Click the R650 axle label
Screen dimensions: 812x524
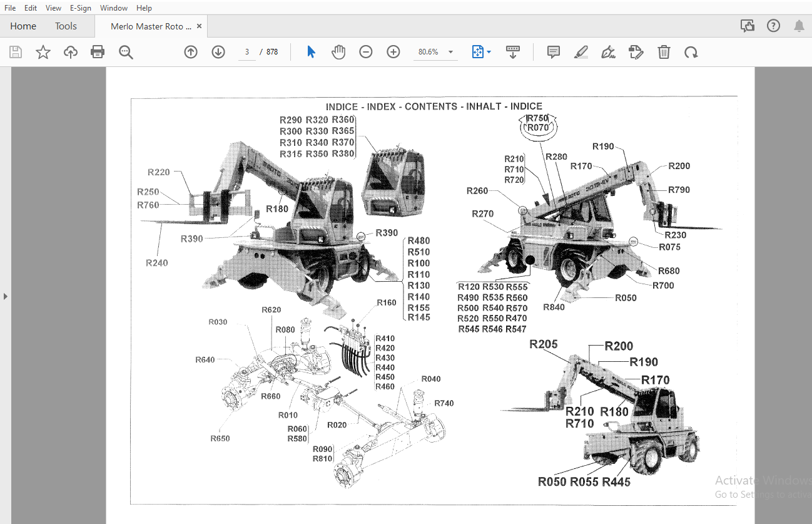220,438
